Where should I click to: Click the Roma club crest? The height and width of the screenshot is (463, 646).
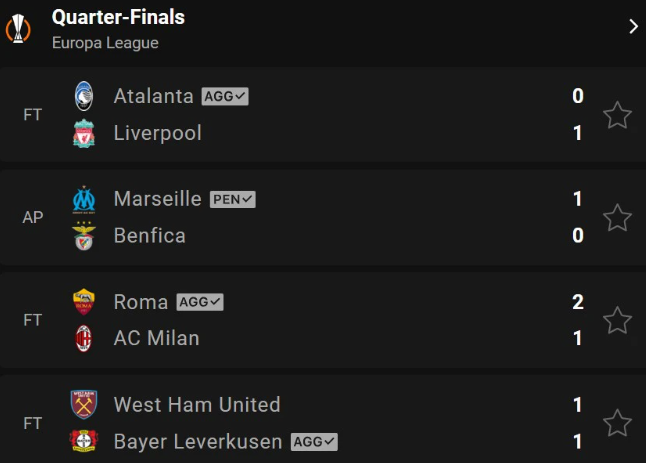pos(84,302)
